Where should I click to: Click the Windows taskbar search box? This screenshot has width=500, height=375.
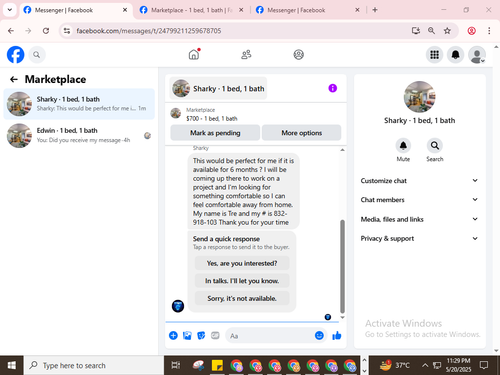(x=93, y=365)
